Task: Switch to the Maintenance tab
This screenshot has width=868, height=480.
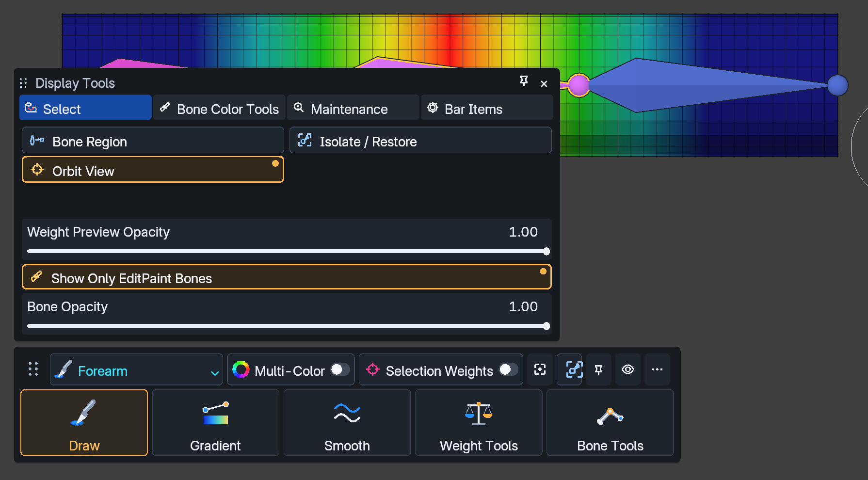Action: coord(354,108)
